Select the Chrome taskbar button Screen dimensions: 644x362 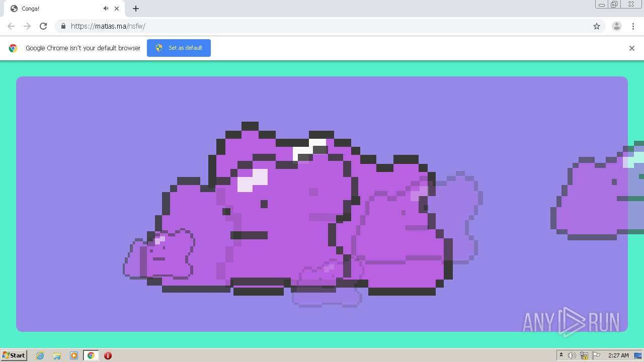(x=91, y=355)
